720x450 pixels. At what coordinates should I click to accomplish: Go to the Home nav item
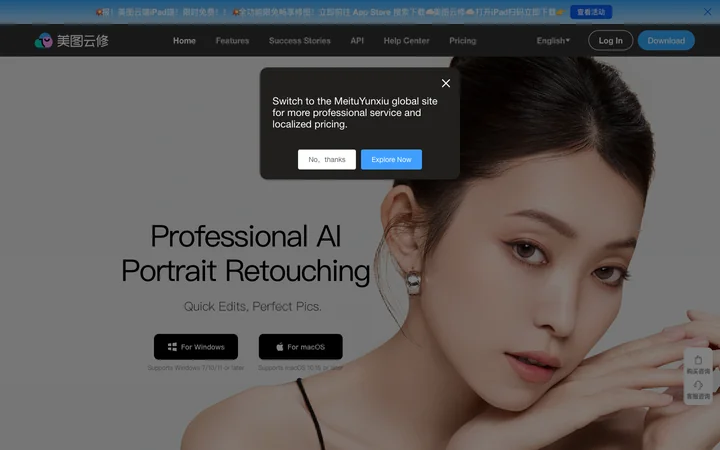pyautogui.click(x=184, y=40)
